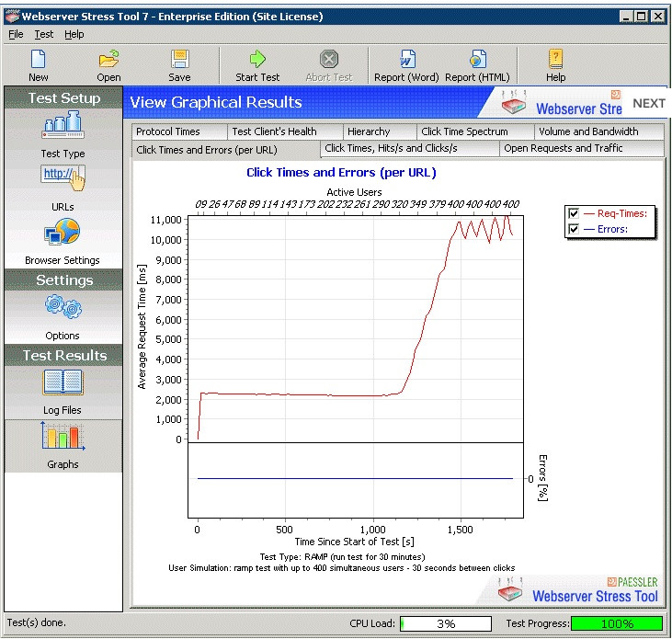Open the URLs setup icon

(63, 178)
